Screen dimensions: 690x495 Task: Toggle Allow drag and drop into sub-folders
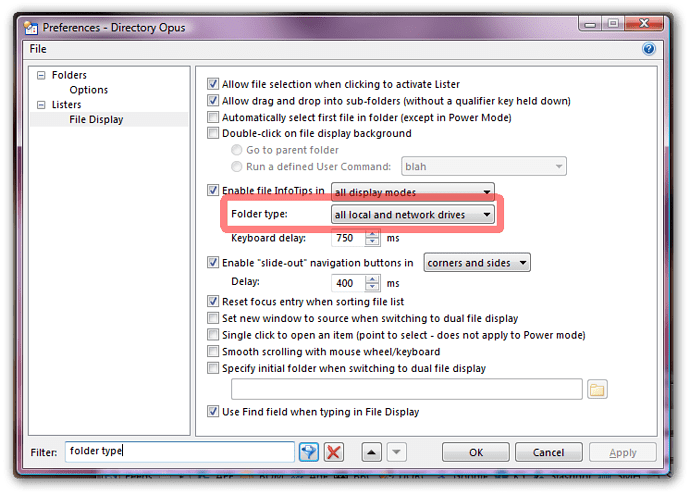[213, 100]
